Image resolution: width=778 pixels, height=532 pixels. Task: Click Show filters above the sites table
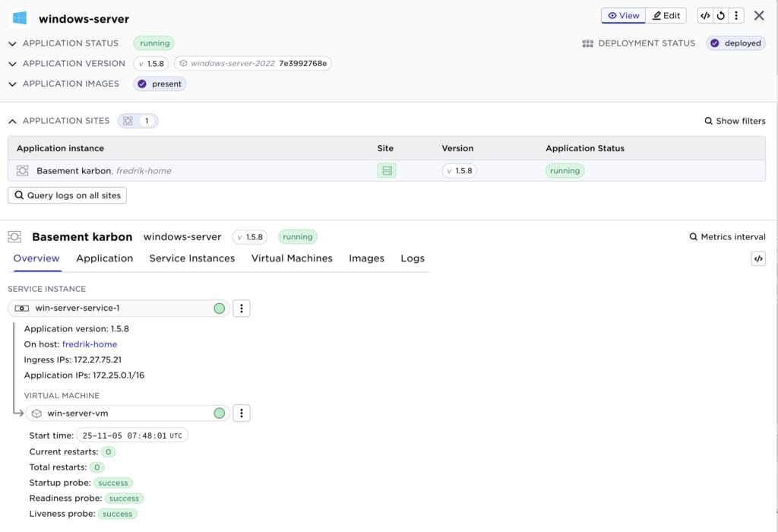[x=735, y=120]
